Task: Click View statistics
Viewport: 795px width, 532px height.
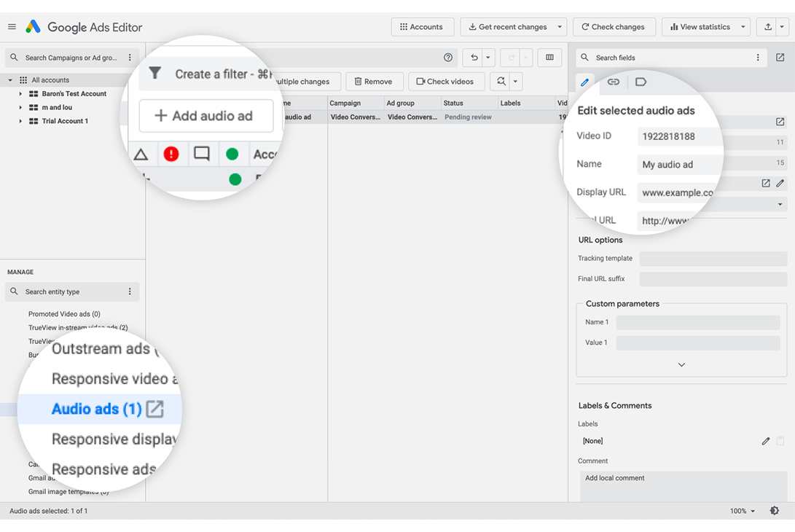Action: (x=700, y=27)
